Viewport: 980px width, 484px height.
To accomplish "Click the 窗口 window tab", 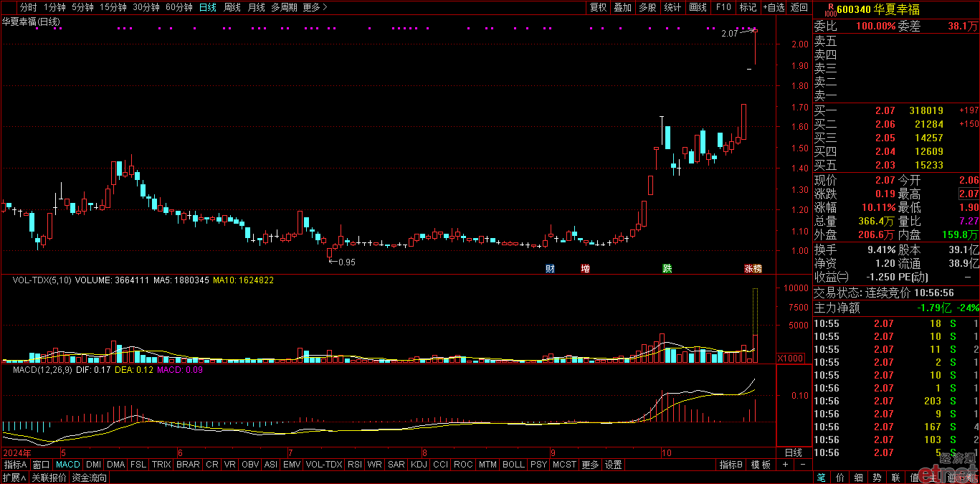I will [x=41, y=465].
